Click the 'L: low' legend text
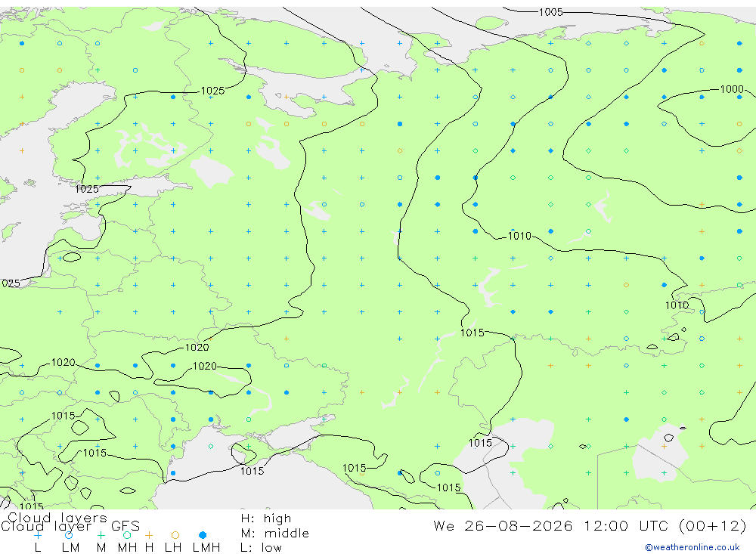Image resolution: width=756 pixels, height=554 pixels. (x=261, y=548)
